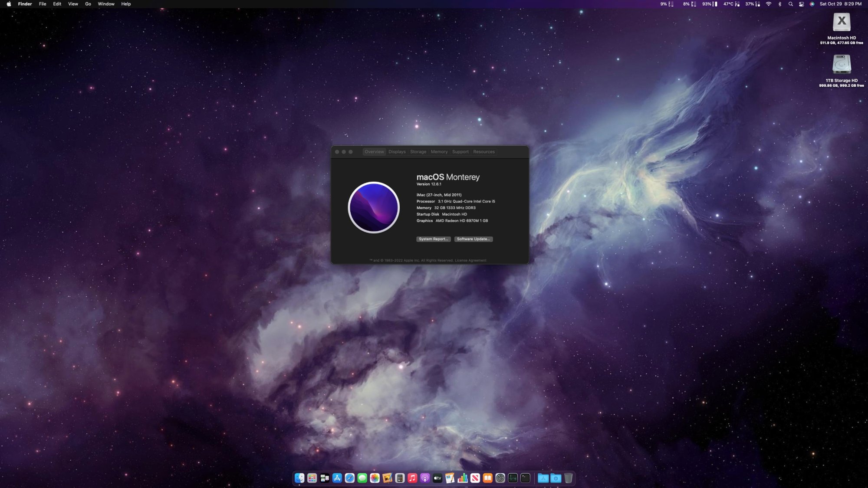Click the 47°C temperature menu bar indicator

[731, 4]
